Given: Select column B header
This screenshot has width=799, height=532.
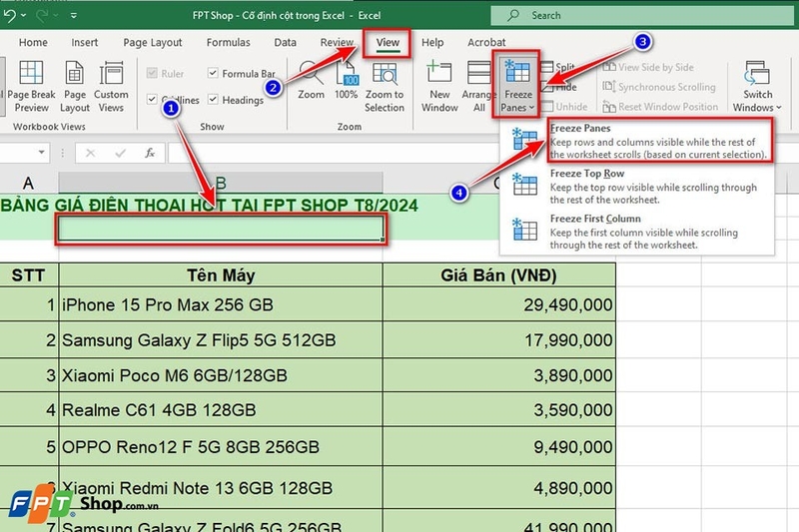Looking at the screenshot, I should pos(221,183).
